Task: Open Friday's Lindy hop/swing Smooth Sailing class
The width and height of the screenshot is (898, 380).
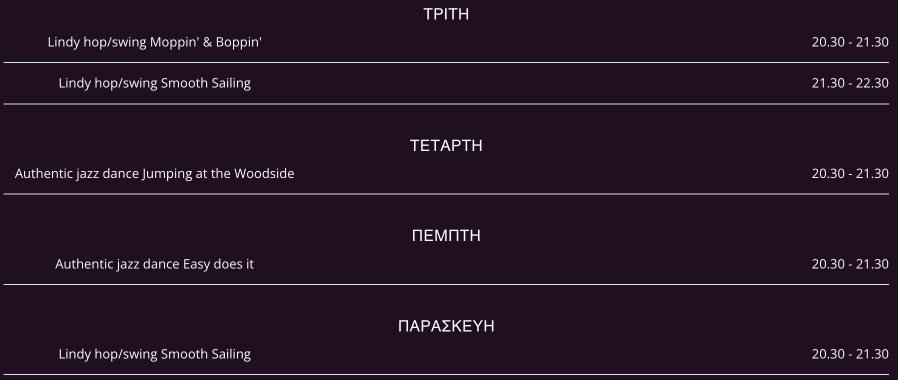Action: coord(155,354)
